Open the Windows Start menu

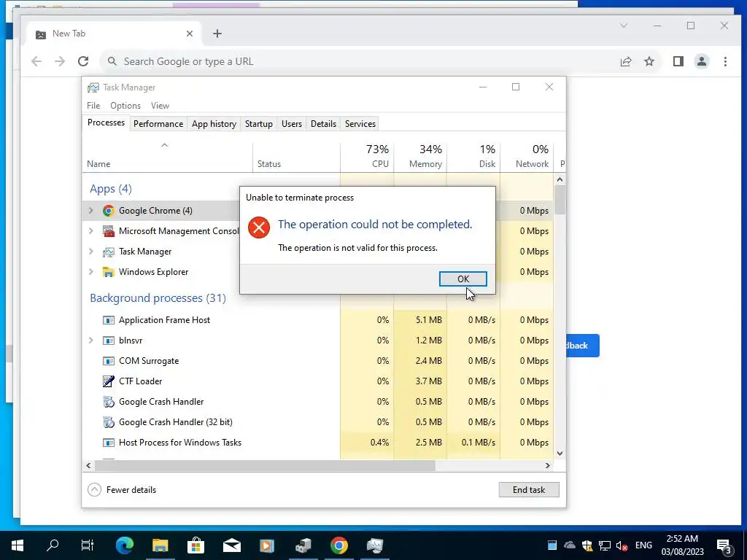pos(18,545)
